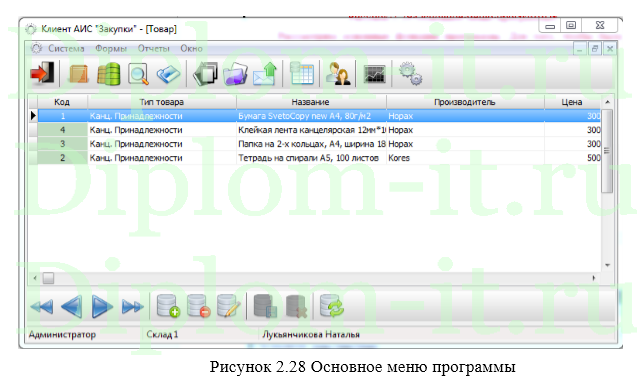Select row with Бумага SvetoCopy new A4
The height and width of the screenshot is (378, 637).
pos(319,116)
